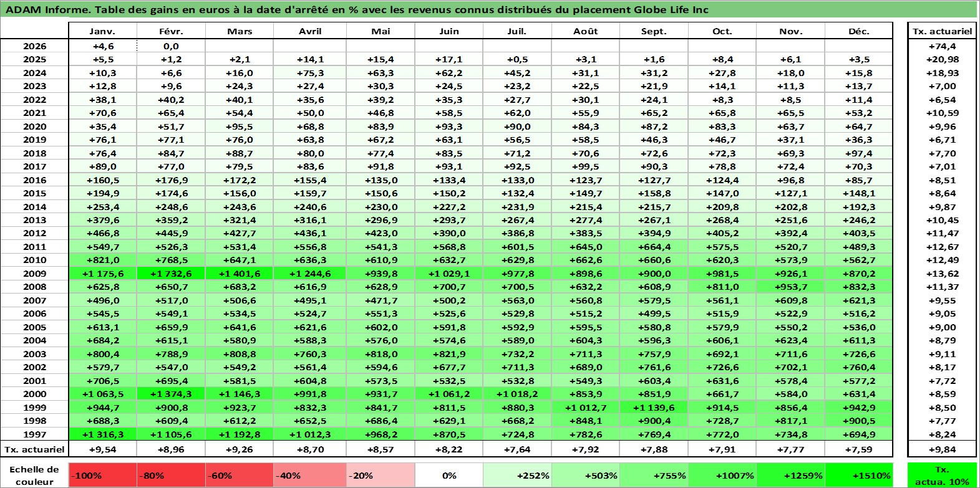Click the +160,5 cell in row 2016

tap(102, 180)
